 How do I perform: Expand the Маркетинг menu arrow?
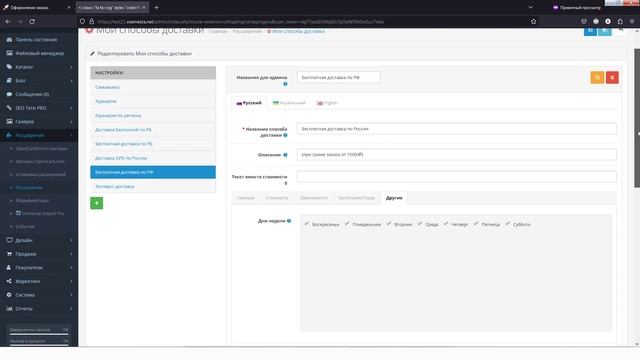click(x=71, y=282)
